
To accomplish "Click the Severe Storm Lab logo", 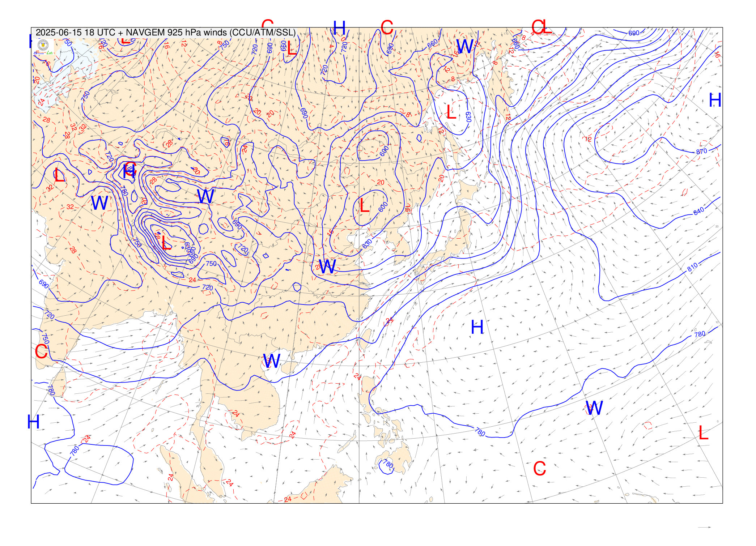I will click(43, 47).
